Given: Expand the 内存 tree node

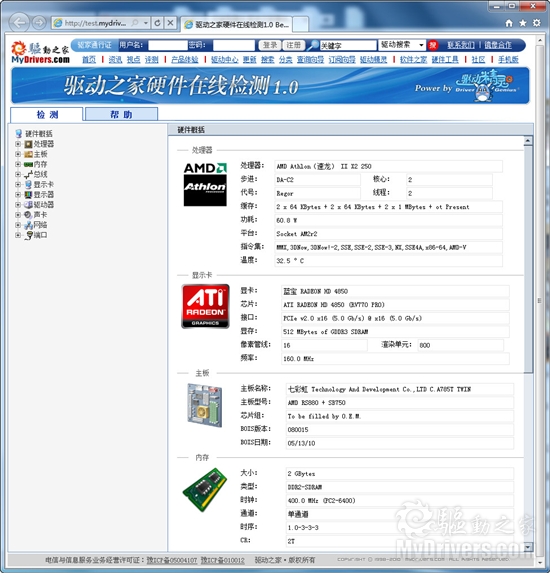Looking at the screenshot, I should click(x=18, y=164).
